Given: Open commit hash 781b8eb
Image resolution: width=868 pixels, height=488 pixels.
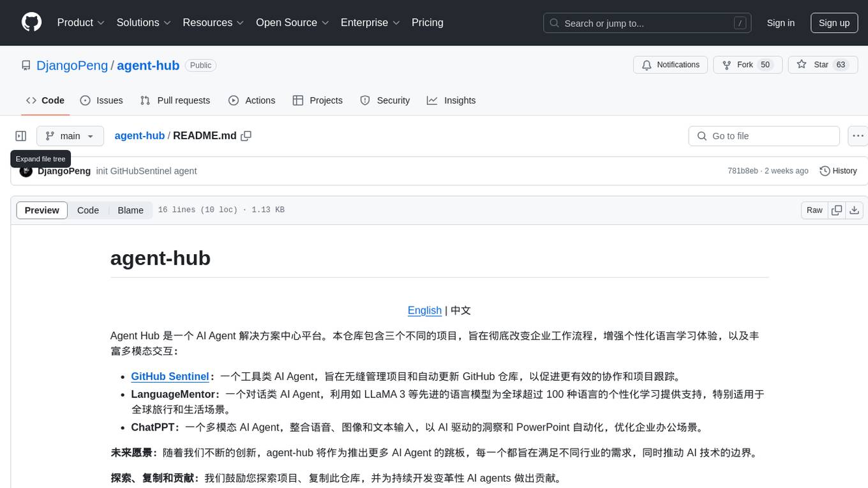Looking at the screenshot, I should [743, 171].
